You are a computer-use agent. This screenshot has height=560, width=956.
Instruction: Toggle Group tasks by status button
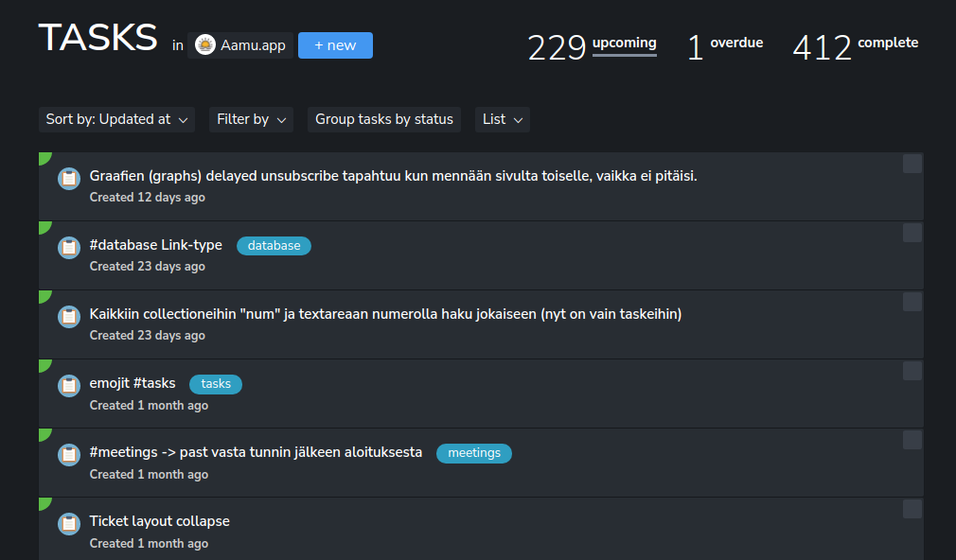(x=383, y=119)
